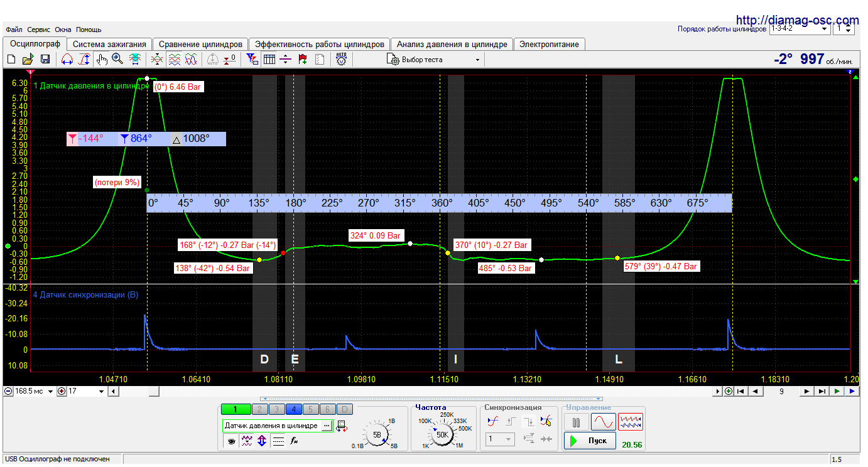
Task: Click the purple divider line icon
Action: click(x=286, y=59)
